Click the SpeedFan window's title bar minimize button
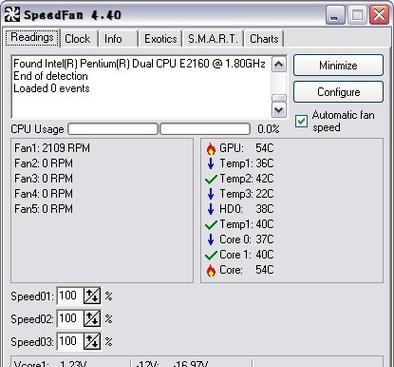Viewport: 394px width, 367px height. click(336, 15)
